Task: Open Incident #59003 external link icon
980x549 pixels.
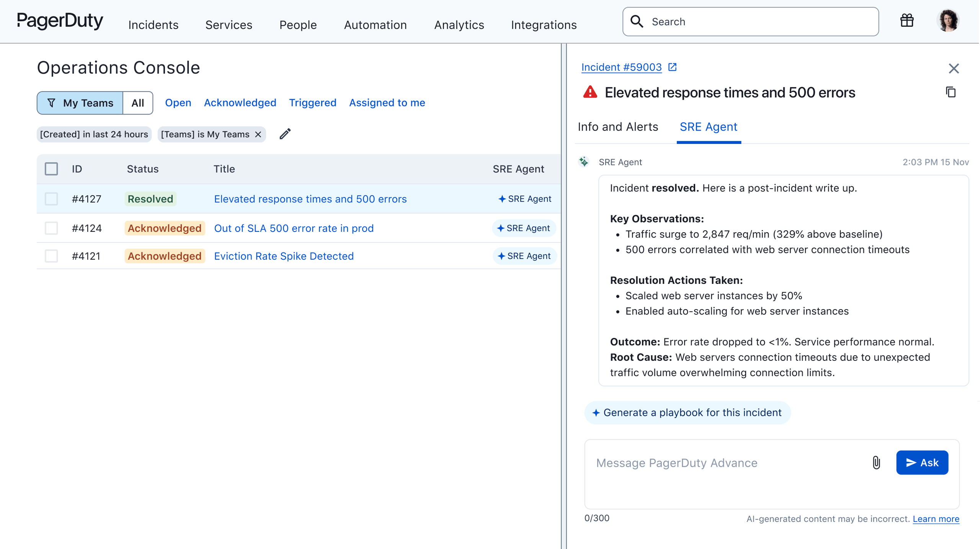Action: (x=673, y=67)
